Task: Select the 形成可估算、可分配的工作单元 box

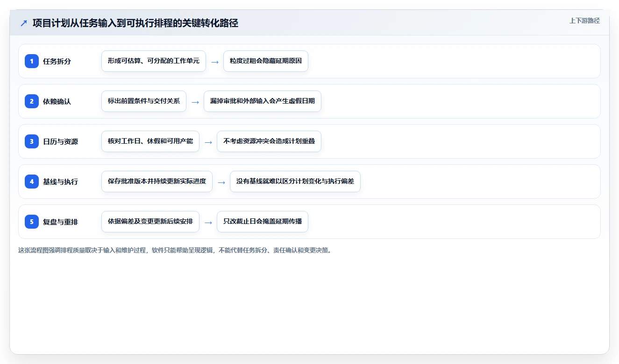Action: [154, 61]
